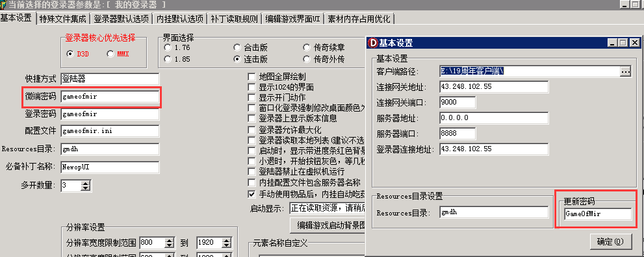Increase the 800 width minimum value
The width and height of the screenshot is (644, 257).
(x=170, y=240)
